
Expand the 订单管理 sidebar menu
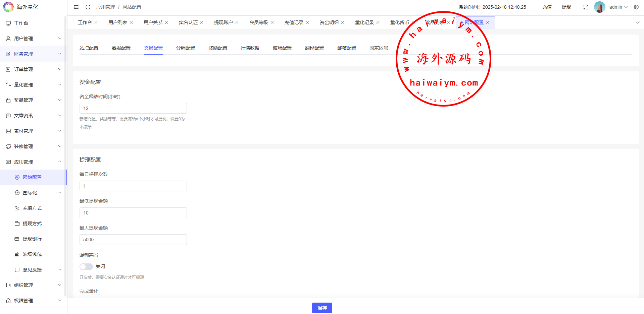[33, 69]
